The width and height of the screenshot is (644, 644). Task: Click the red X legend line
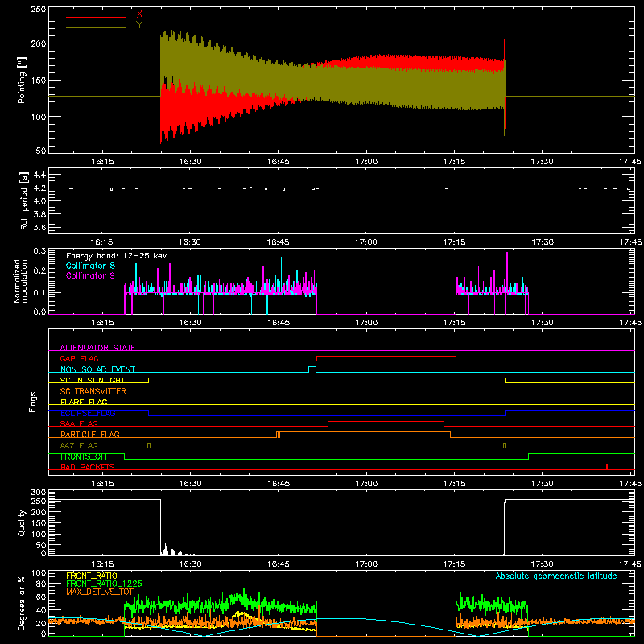tap(96, 17)
